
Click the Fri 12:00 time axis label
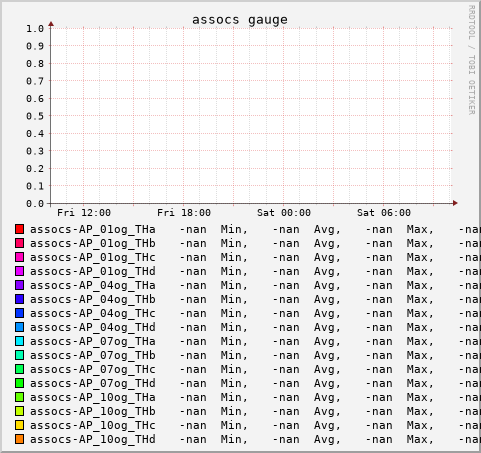[84, 213]
